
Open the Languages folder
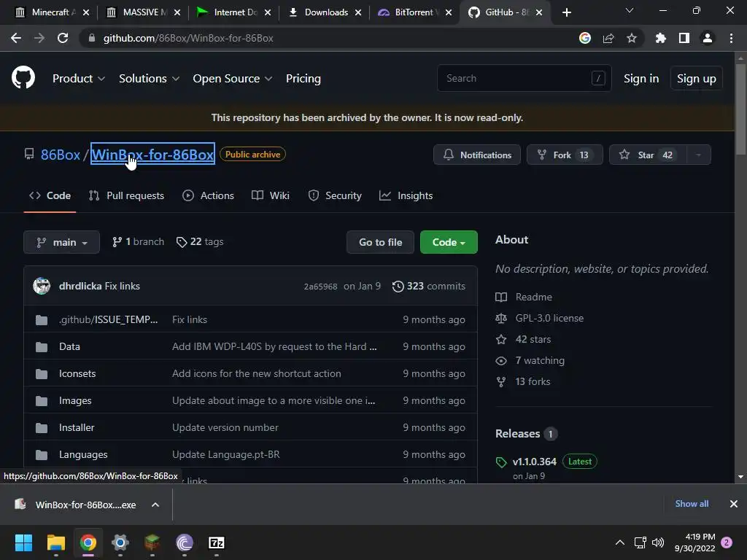(x=83, y=454)
